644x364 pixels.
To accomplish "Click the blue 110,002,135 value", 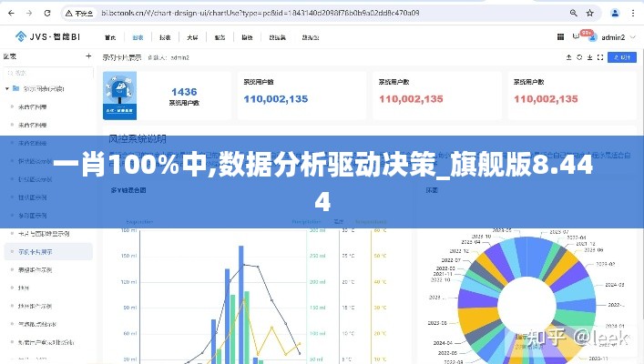I will [276, 99].
